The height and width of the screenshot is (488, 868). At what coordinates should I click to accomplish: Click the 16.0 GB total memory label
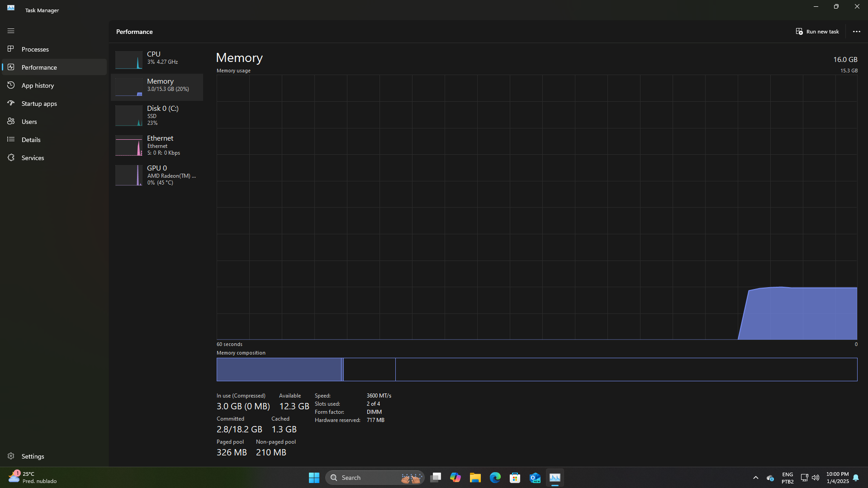(845, 60)
